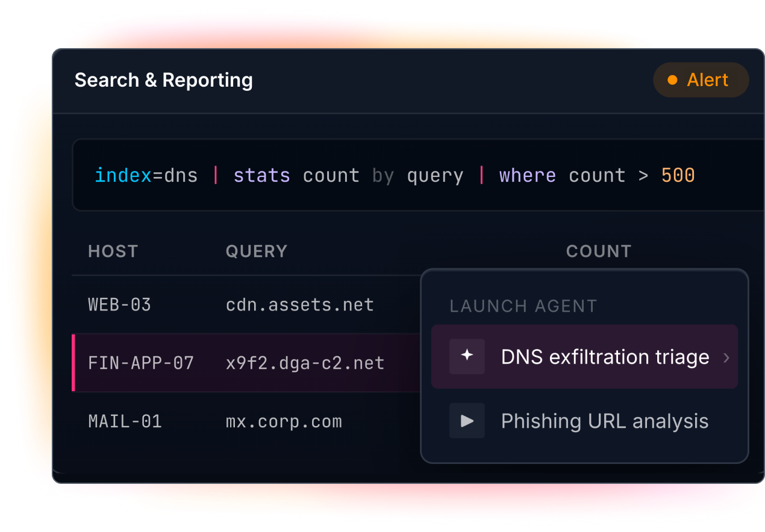Screen dimensions: 765x532
Task: Click the COUNT column header
Action: click(599, 251)
